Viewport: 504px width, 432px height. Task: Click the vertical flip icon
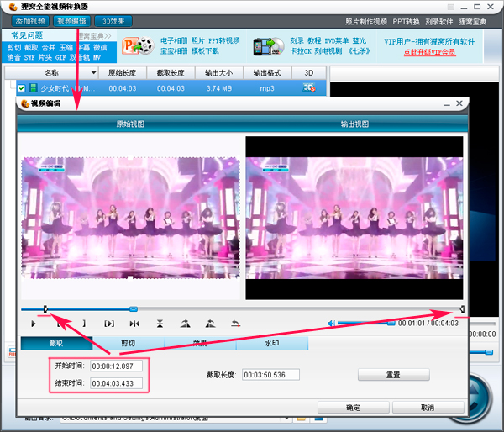[x=160, y=324]
